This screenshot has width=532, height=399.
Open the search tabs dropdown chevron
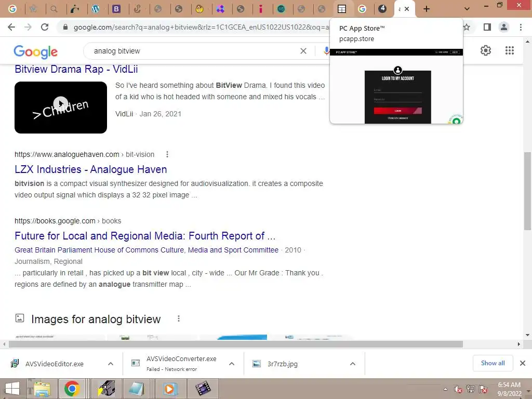pos(467,9)
